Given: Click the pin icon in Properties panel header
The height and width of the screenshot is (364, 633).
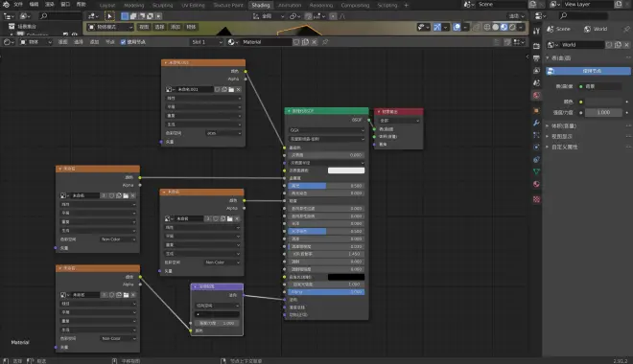Looking at the screenshot, I should tap(626, 29).
